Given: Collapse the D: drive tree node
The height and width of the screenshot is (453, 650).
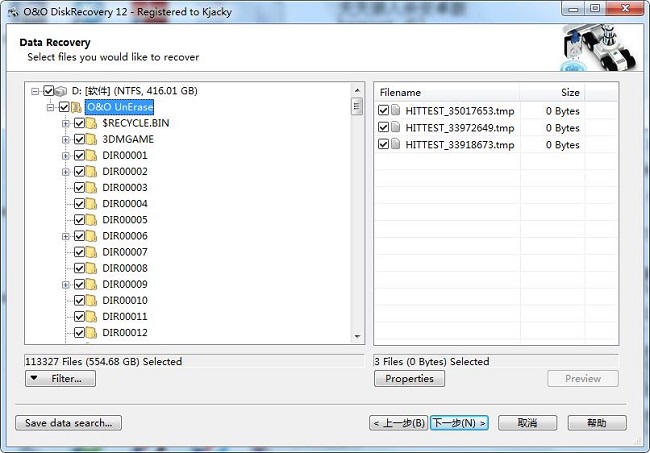Looking at the screenshot, I should [x=36, y=91].
